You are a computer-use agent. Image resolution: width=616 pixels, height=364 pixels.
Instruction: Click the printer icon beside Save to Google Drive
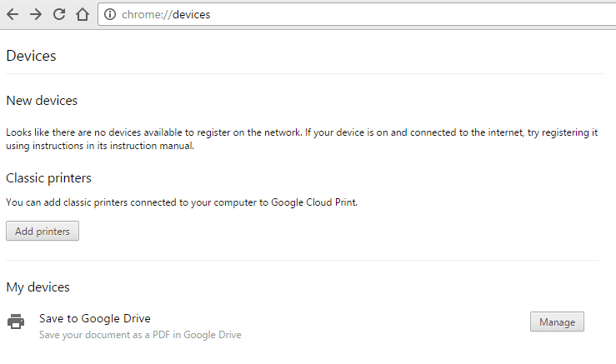tap(16, 322)
